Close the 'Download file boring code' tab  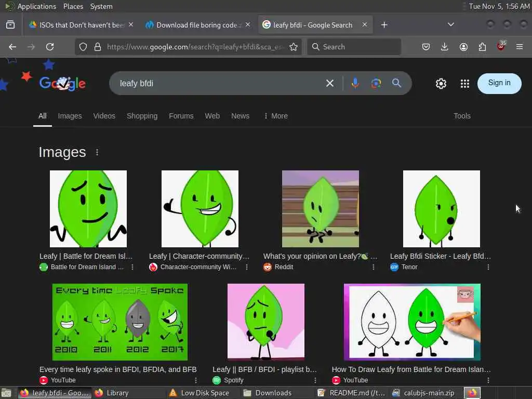248,25
